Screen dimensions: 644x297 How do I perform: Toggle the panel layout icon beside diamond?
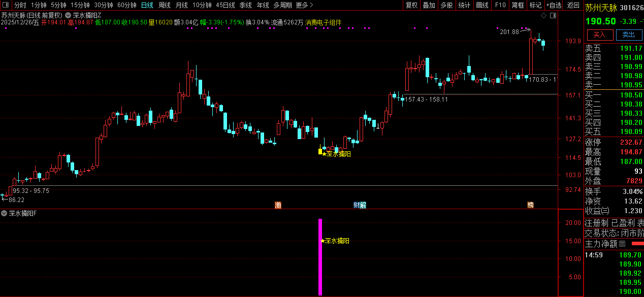[x=553, y=15]
